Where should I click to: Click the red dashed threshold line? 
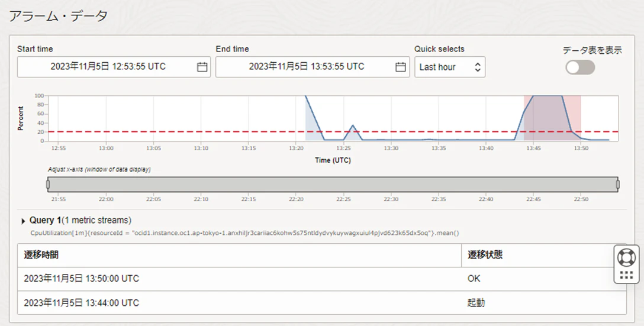pyautogui.click(x=333, y=132)
